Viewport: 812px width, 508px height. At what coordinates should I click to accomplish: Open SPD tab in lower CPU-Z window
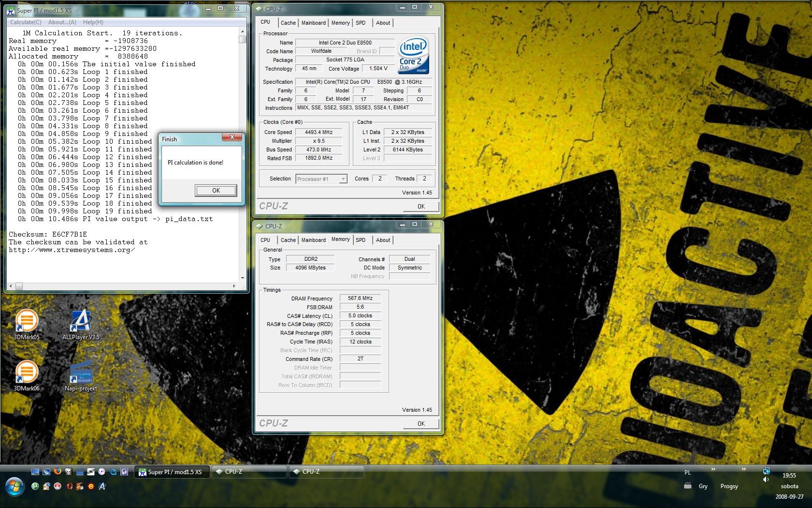361,240
